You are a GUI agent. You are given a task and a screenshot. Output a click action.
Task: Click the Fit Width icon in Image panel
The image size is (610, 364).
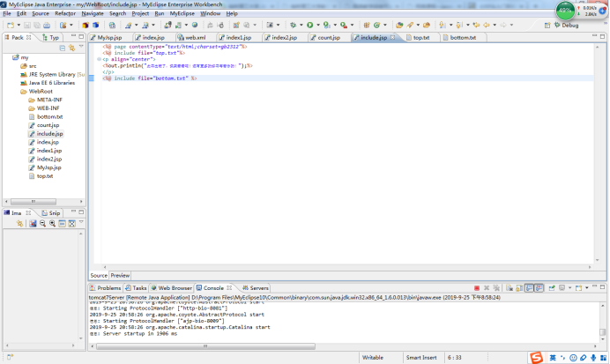(62, 224)
